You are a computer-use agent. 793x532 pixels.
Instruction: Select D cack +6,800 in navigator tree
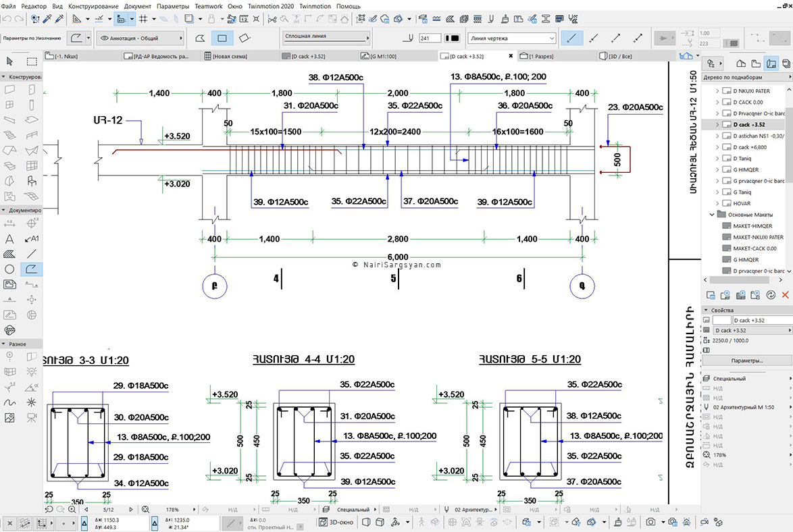point(750,147)
